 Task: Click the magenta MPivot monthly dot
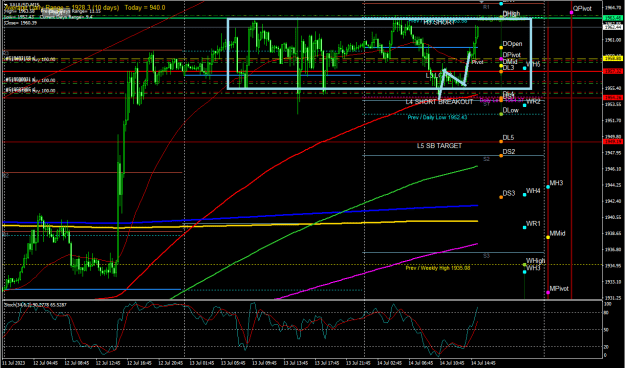[x=548, y=293]
